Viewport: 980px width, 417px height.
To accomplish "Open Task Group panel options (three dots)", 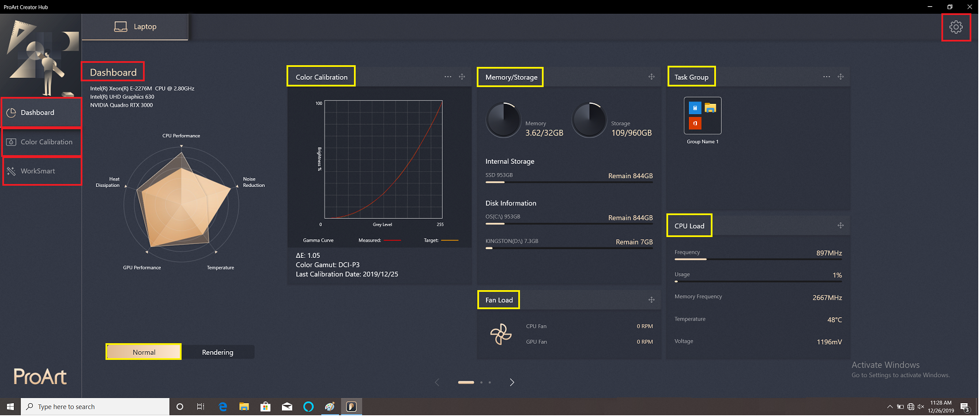I will coord(827,77).
